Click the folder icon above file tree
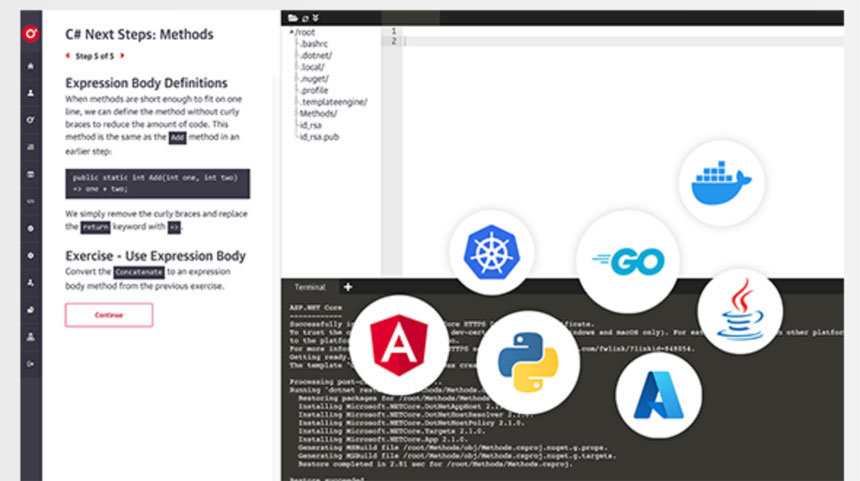Screen dimensions: 860x481 (x=292, y=18)
